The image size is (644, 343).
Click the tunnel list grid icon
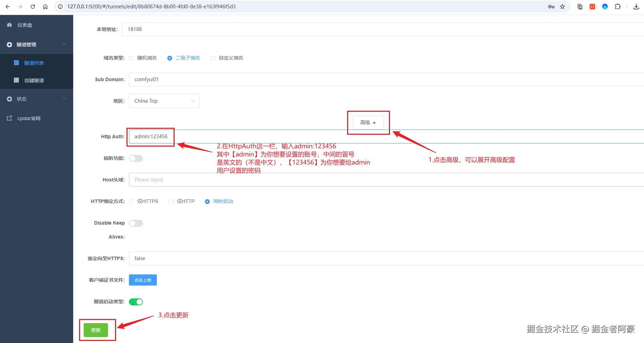(x=16, y=63)
